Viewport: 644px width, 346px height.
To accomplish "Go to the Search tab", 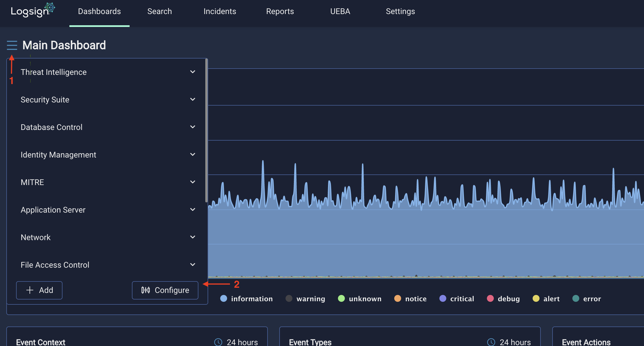I will (x=160, y=11).
